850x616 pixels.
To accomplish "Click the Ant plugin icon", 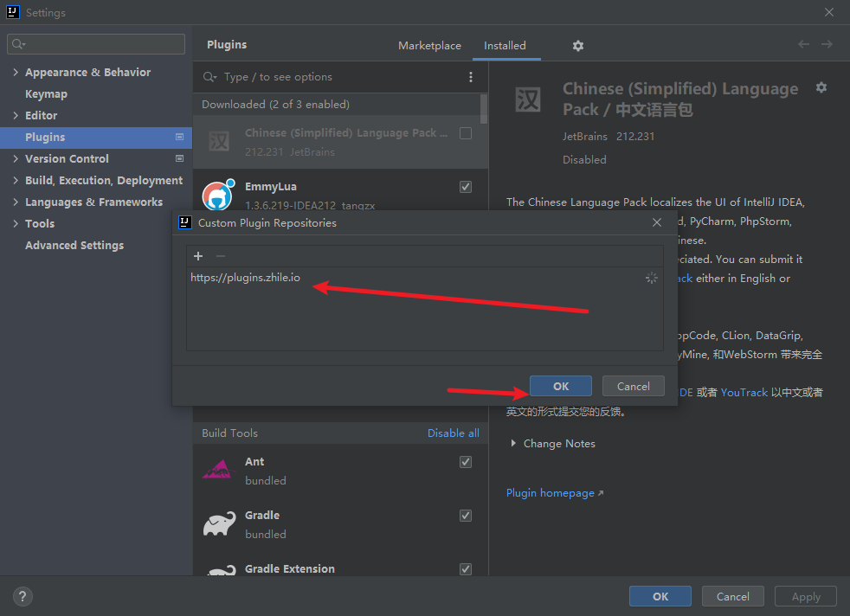I will (218, 470).
